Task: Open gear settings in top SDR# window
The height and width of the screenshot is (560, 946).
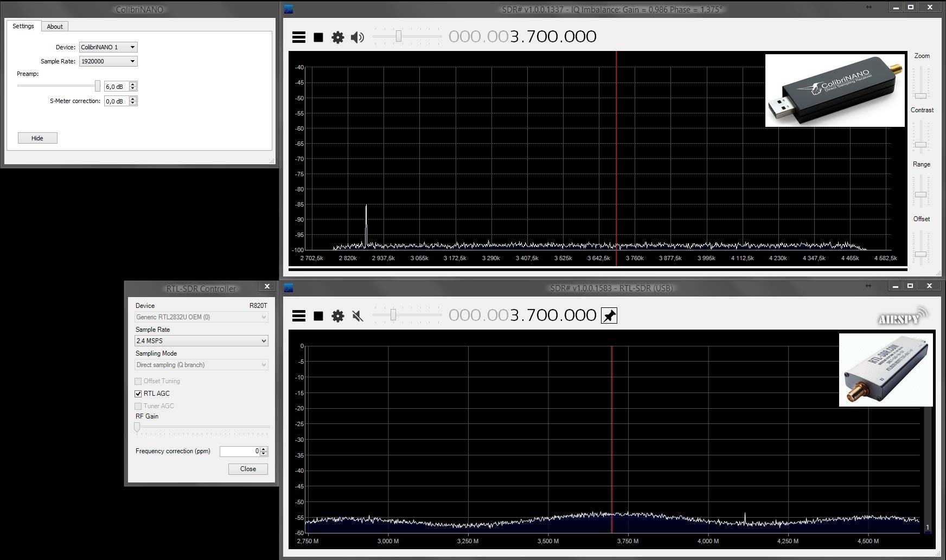Action: (337, 37)
